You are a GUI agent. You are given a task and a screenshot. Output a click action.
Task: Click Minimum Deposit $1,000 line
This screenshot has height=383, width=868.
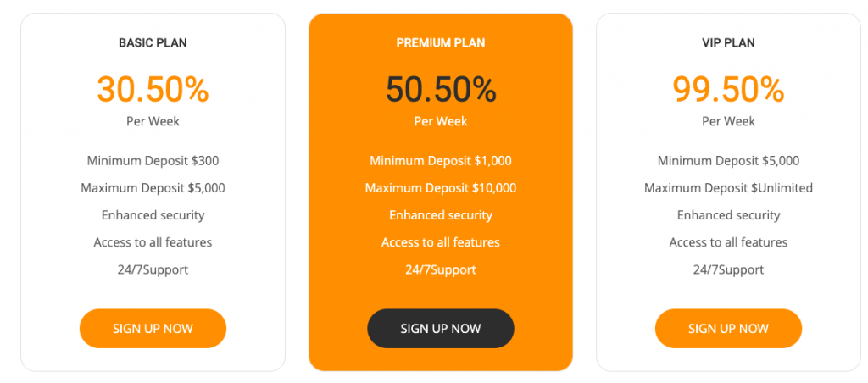(441, 161)
